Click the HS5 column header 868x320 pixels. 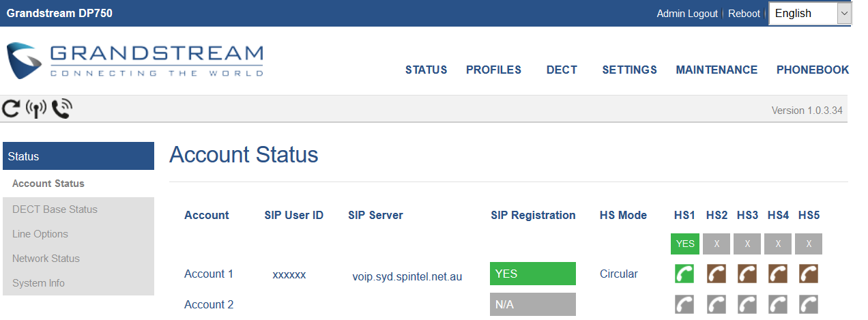coord(809,215)
